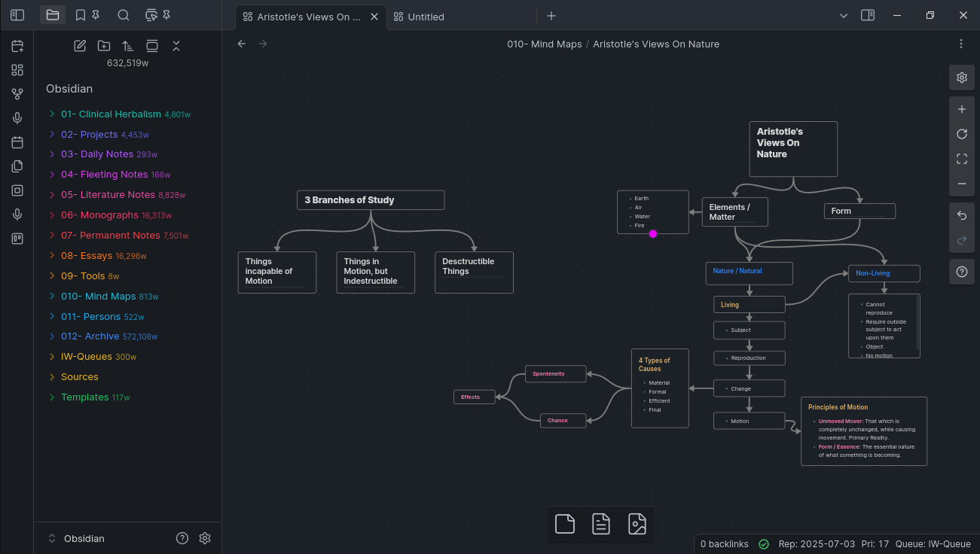Viewport: 980px width, 554px height.
Task: Select the Spontaneity card
Action: point(556,373)
